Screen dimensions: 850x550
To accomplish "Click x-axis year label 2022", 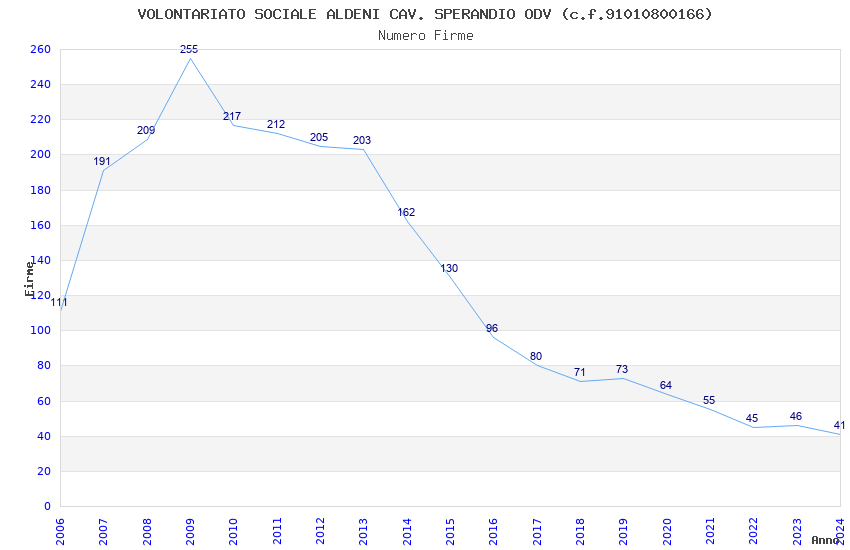I will (754, 531).
